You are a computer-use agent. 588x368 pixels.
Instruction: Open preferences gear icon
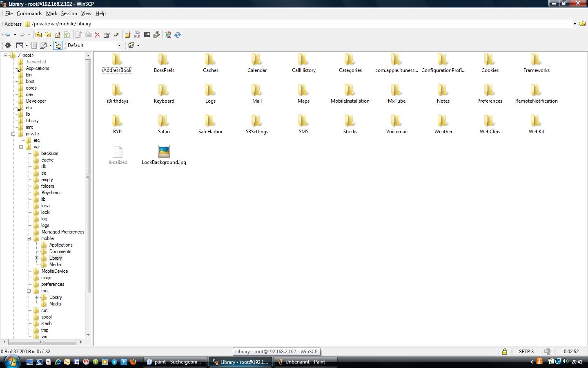[8, 45]
